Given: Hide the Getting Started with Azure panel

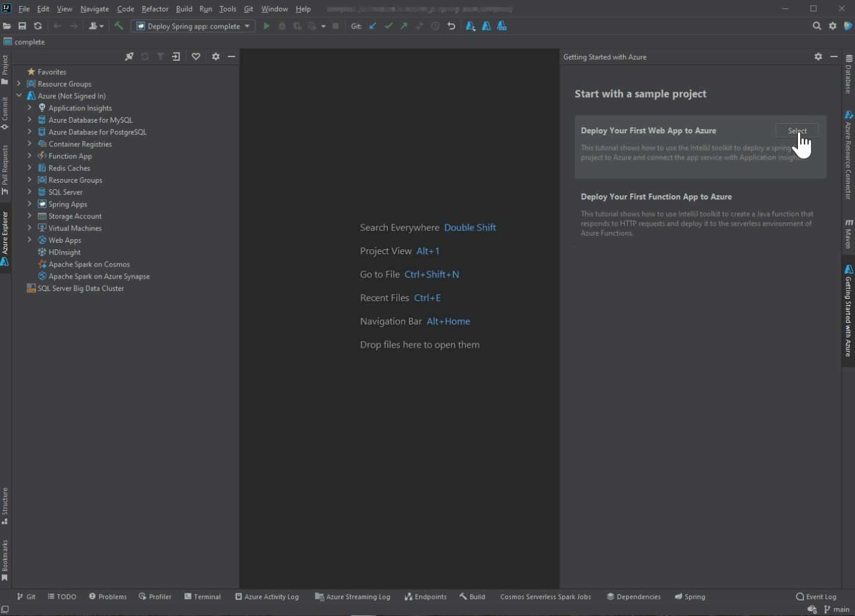Looking at the screenshot, I should tap(834, 57).
